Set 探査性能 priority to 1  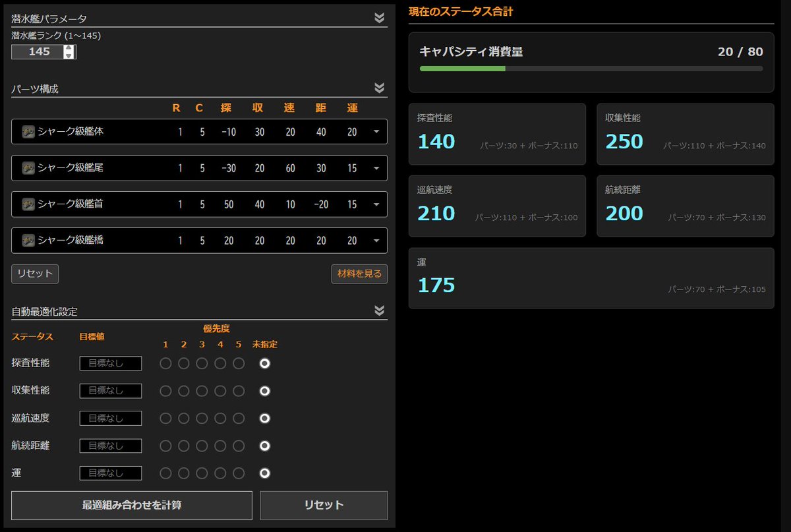165,363
